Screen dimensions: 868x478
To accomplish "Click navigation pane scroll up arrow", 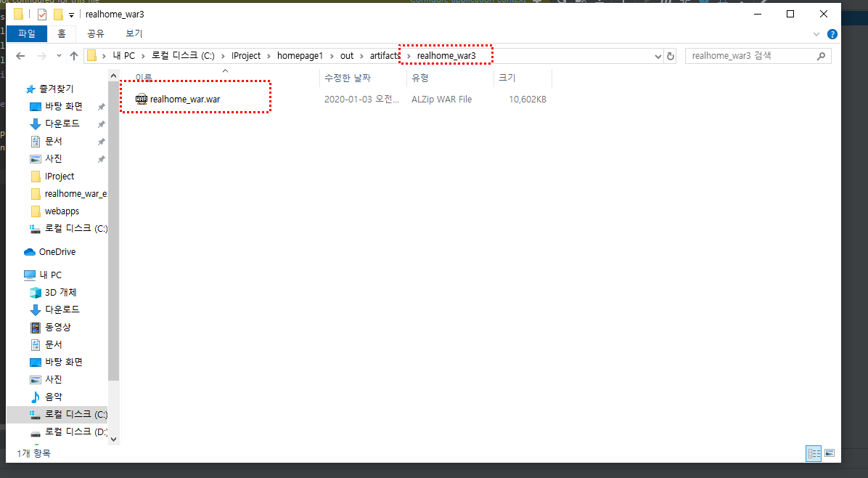I will coord(113,76).
